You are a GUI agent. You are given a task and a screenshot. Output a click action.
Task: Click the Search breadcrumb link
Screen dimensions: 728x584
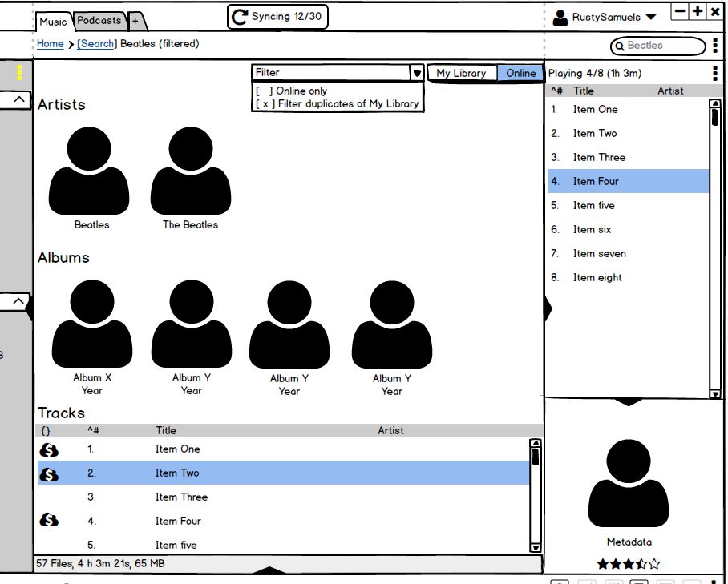click(97, 44)
